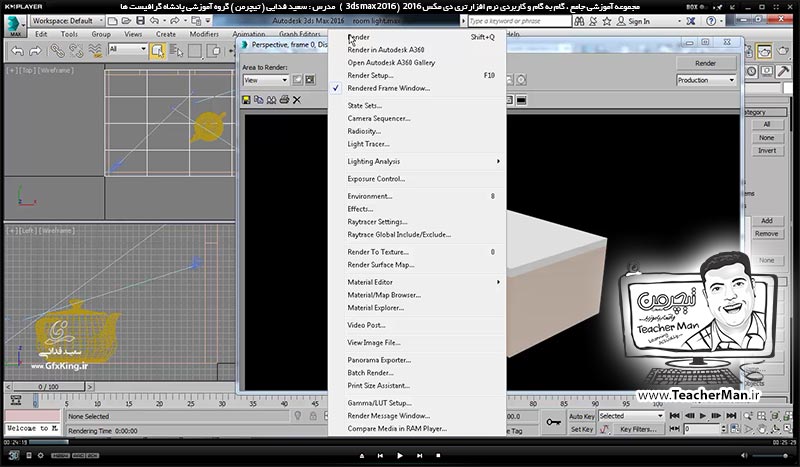Select the Bind to Space Warp tool
Image resolution: width=800 pixels, height=467 pixels.
tap(95, 51)
